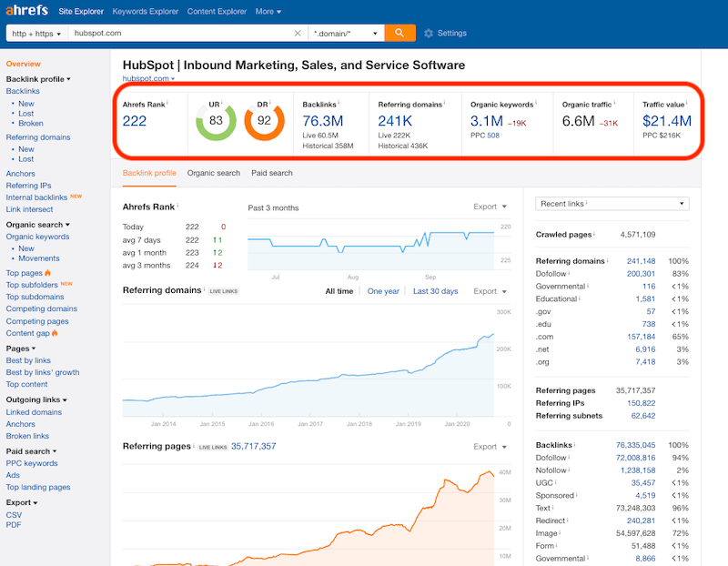Click the orange search magnifier button
Viewport: 728px width, 566px height.
(399, 33)
